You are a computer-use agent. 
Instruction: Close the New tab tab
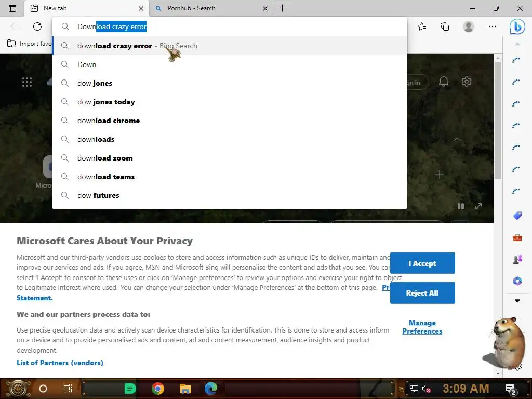141,8
